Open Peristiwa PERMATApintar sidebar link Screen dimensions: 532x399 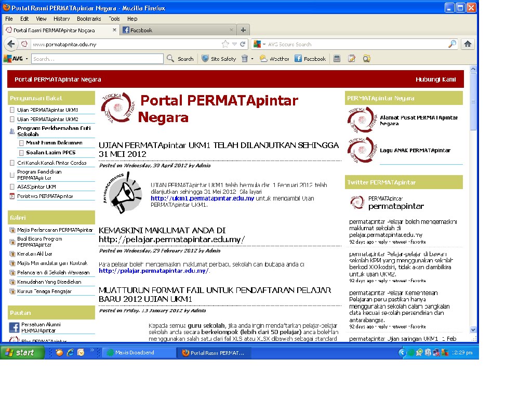pyautogui.click(x=45, y=196)
